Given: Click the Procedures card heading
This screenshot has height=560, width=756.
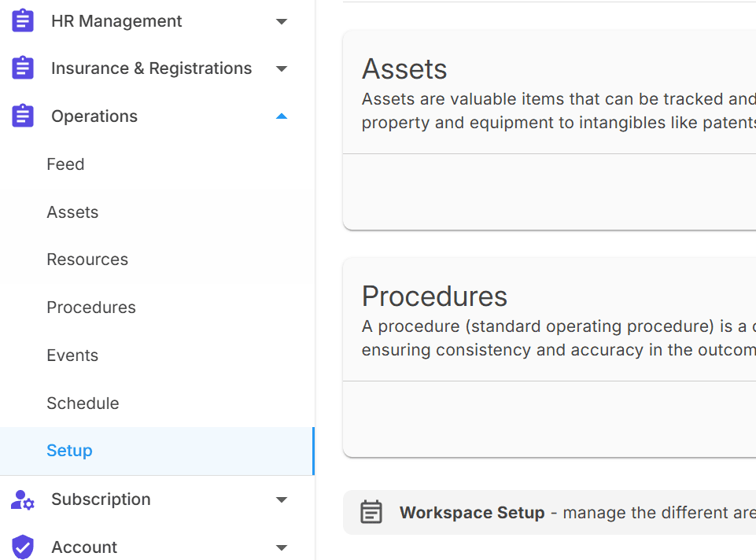Looking at the screenshot, I should 434,296.
